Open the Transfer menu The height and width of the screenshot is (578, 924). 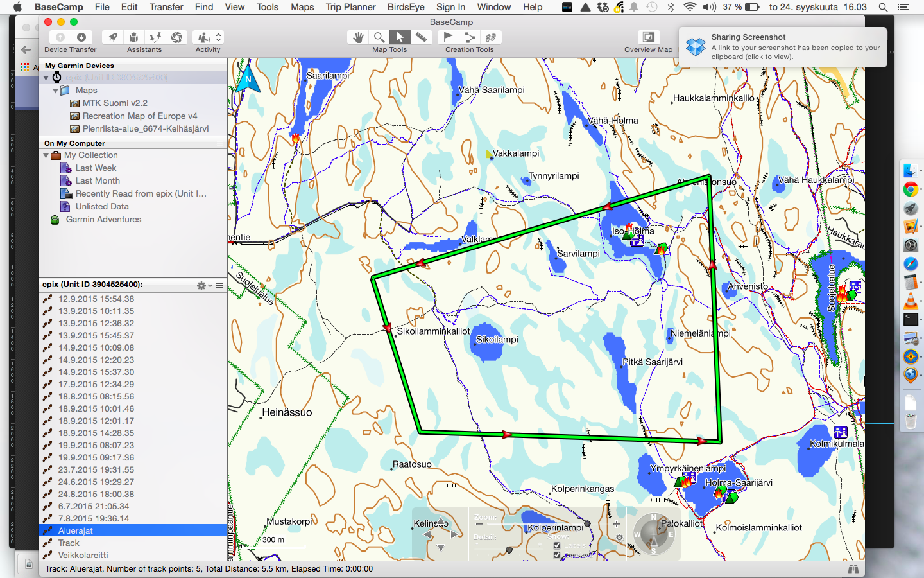coord(166,7)
